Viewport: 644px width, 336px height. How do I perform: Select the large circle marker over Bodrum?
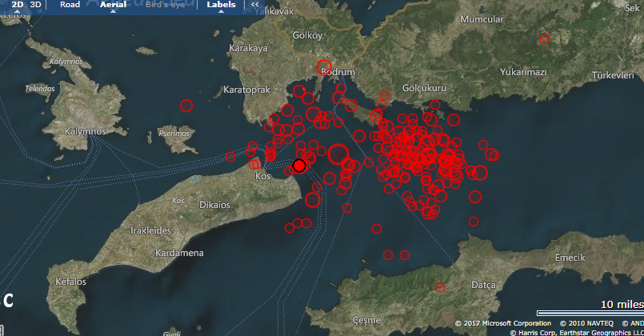point(324,68)
